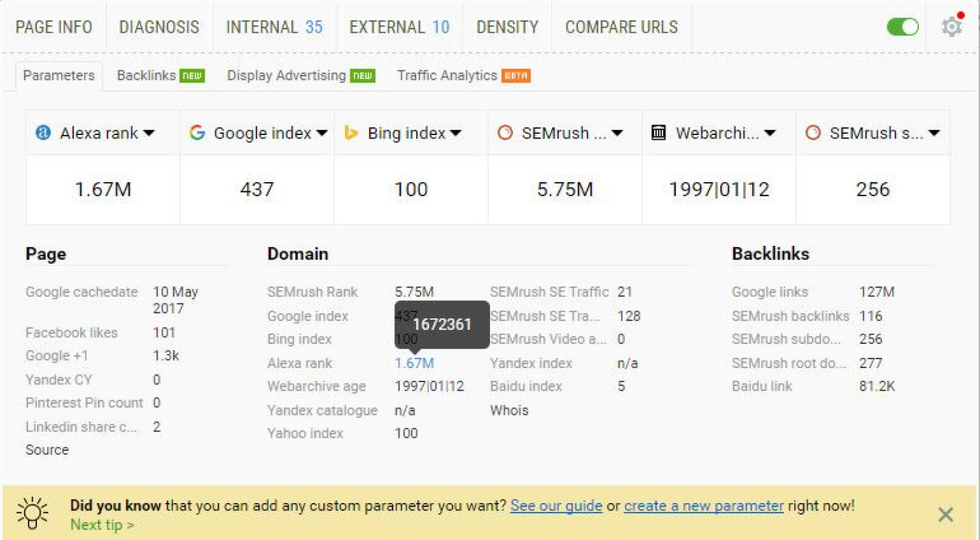The height and width of the screenshot is (540, 980).
Task: Click the 'See our guide' link
Action: [x=556, y=505]
